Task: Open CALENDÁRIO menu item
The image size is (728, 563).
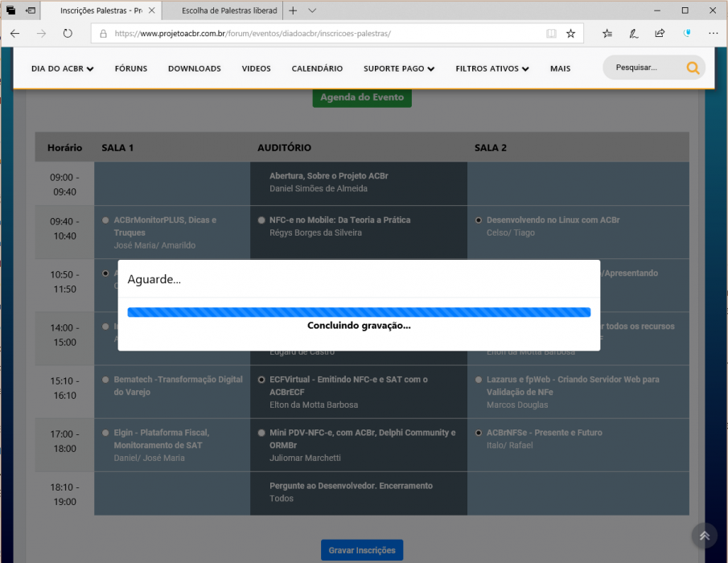Action: [317, 68]
